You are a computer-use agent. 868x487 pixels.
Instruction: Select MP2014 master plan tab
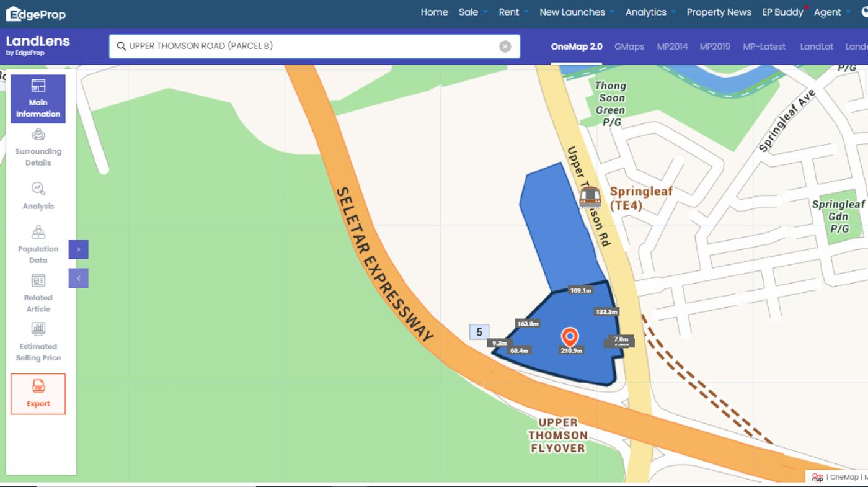[x=672, y=47]
